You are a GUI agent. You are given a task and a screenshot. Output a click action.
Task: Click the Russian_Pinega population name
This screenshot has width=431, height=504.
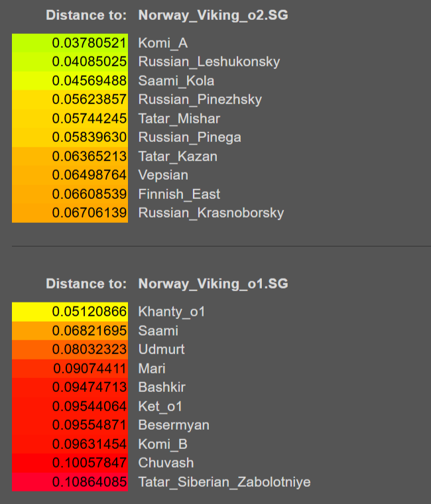pyautogui.click(x=190, y=137)
